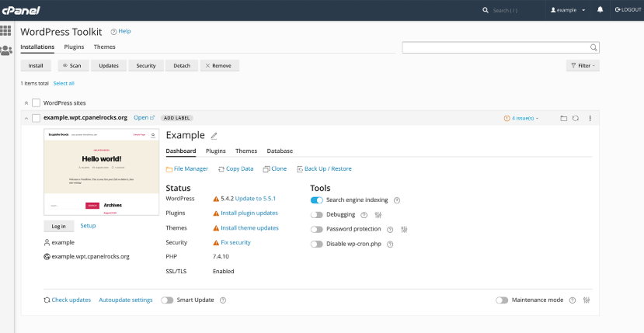Open Debugging settings sliders icon
Viewport: 644px width, 333px height.
pyautogui.click(x=378, y=215)
